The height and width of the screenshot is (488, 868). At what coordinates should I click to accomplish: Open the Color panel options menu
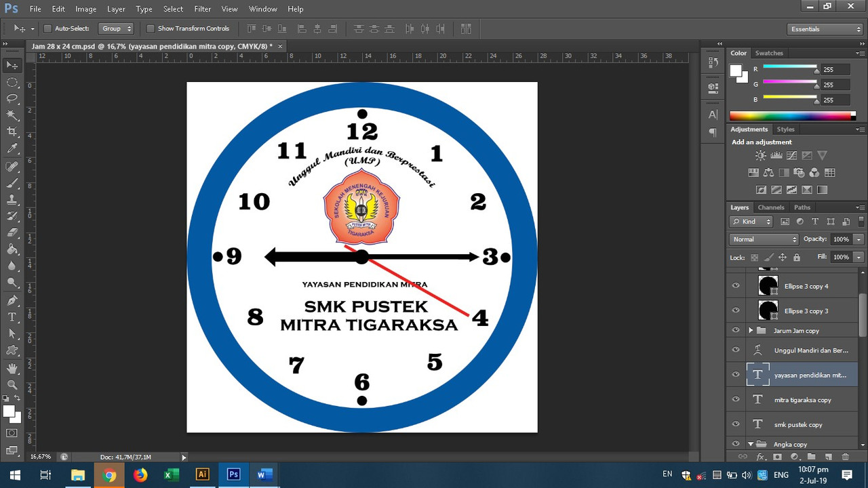click(860, 53)
